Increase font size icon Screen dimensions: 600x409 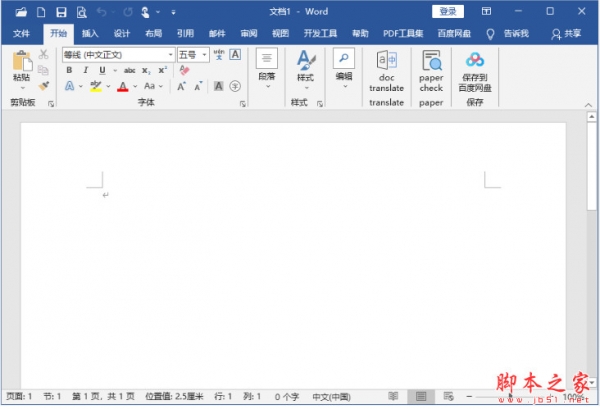point(181,86)
